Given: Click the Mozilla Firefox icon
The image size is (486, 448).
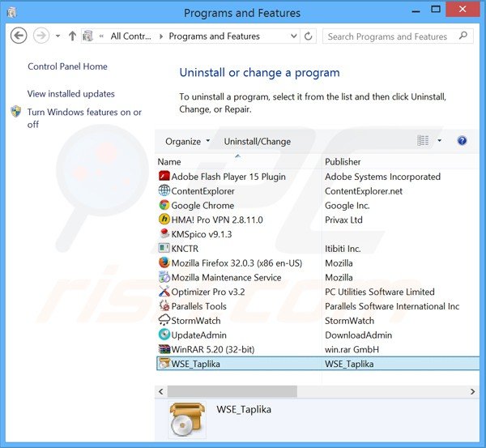Looking at the screenshot, I should (x=164, y=262).
